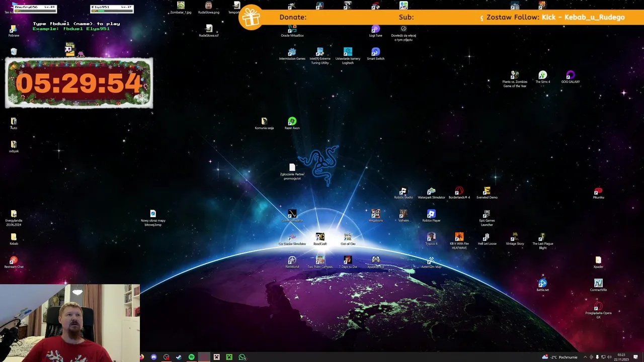The width and height of the screenshot is (644, 362).
Task: Select the Xpadder file on right side
Action: click(598, 262)
